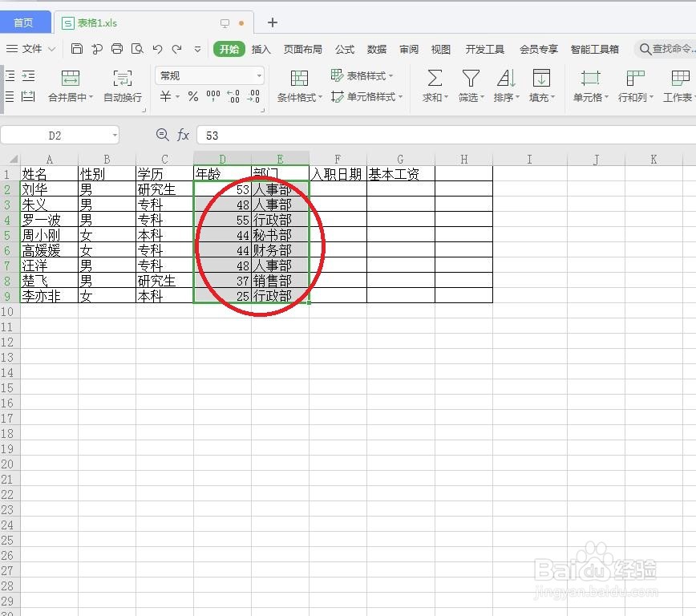This screenshot has height=616, width=696.
Task: Click the Save icon in quick toolbar
Action: point(77,48)
